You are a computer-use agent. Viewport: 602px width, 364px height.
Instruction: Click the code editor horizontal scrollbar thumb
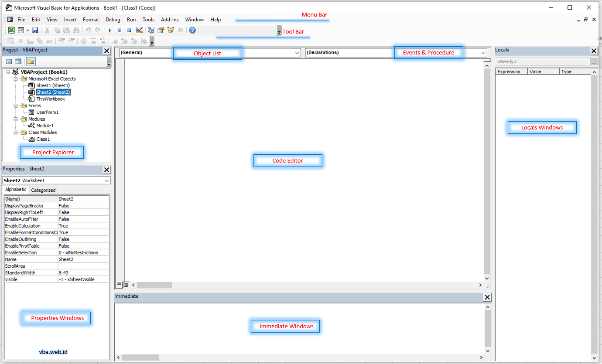[x=154, y=285]
